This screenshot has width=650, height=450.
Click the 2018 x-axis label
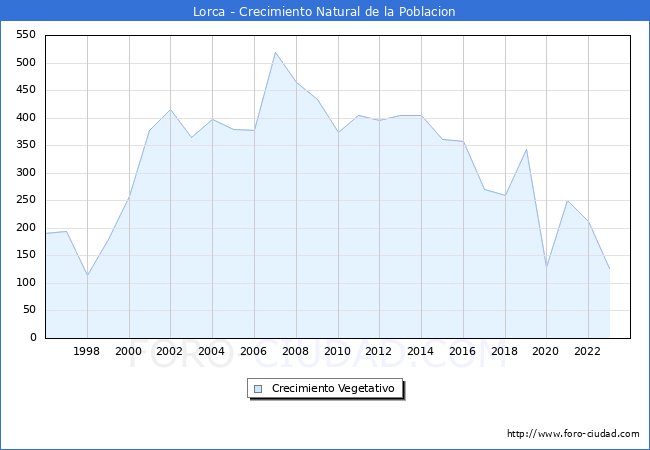[504, 351]
